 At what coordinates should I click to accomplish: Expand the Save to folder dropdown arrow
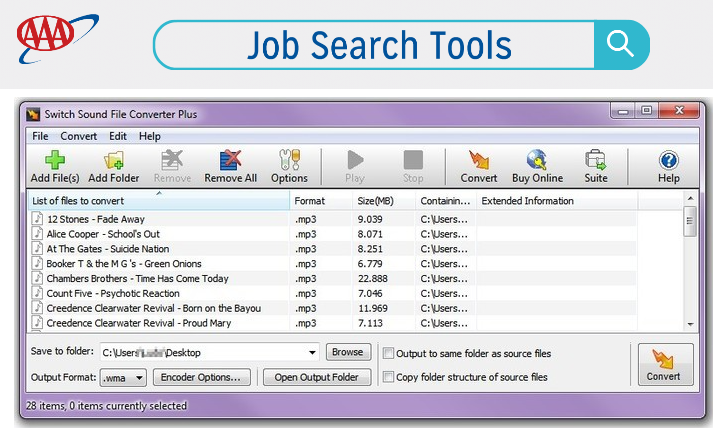tap(312, 352)
